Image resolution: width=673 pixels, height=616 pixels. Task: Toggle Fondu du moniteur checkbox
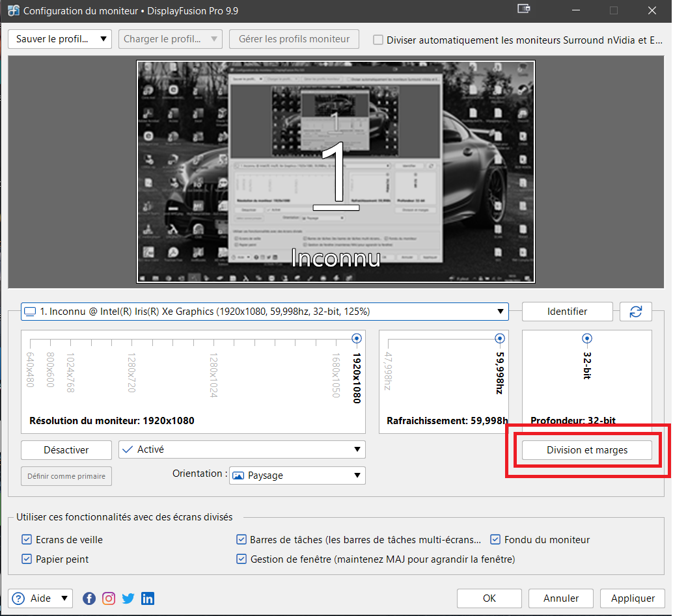click(495, 540)
